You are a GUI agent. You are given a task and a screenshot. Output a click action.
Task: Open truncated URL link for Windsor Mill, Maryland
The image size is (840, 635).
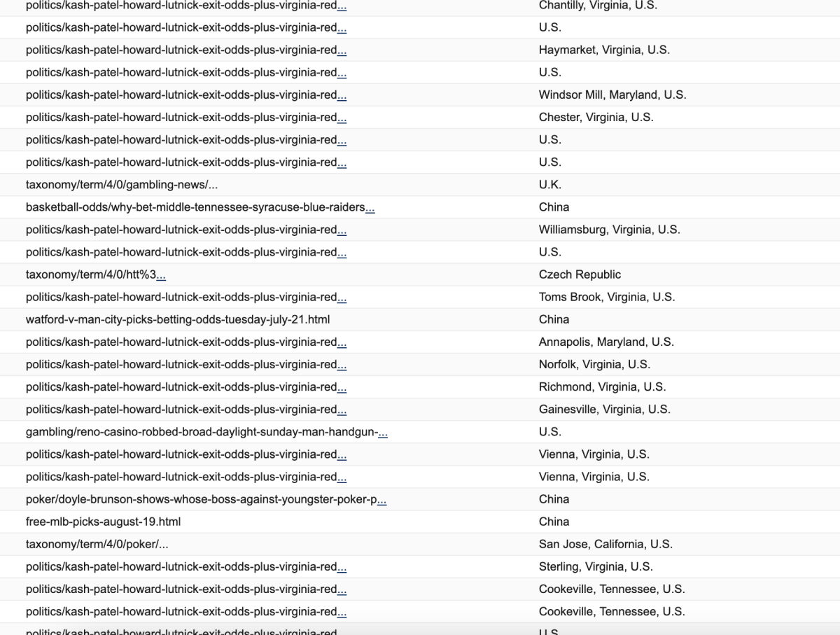342,96
